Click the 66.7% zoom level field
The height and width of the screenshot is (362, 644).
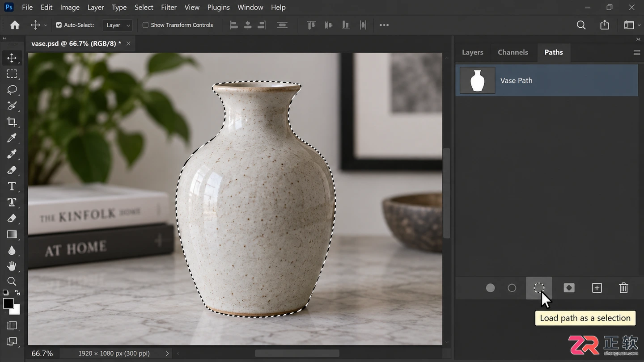42,354
